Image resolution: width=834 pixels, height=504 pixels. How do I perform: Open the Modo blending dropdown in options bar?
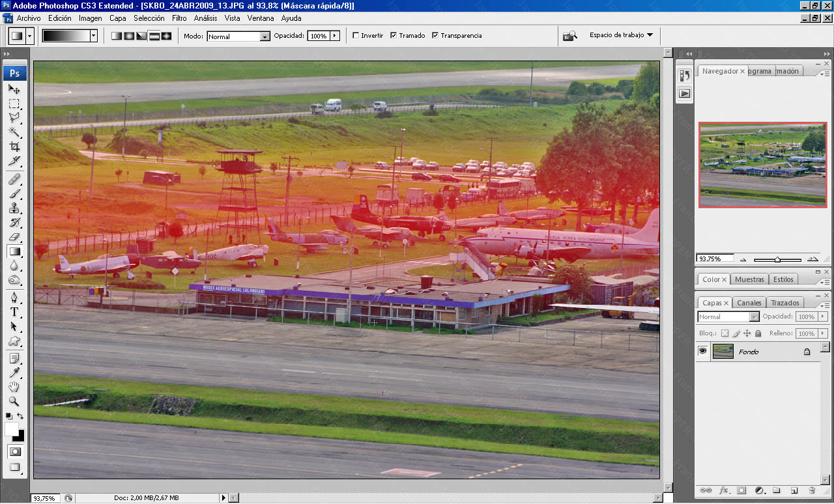pos(265,36)
